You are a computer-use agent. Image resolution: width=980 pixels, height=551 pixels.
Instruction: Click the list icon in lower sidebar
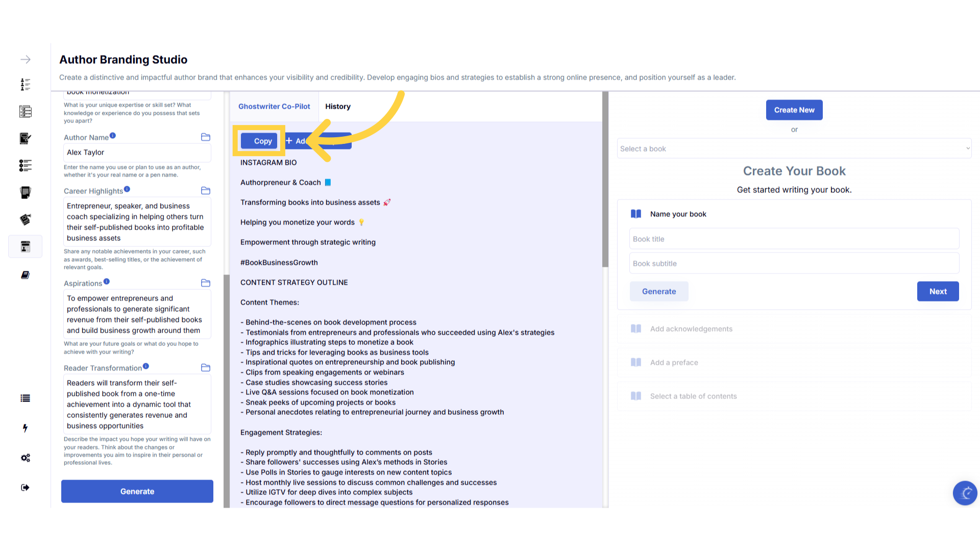coord(25,398)
